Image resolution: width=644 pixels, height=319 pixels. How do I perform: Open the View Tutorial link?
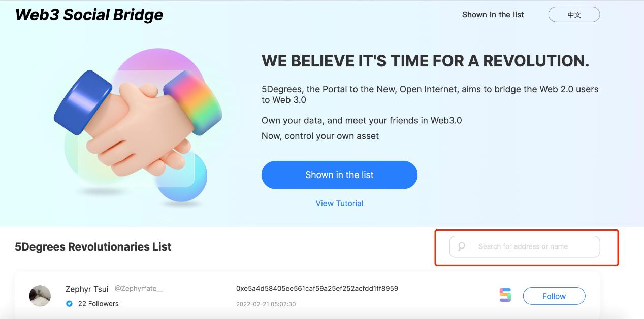tap(339, 203)
